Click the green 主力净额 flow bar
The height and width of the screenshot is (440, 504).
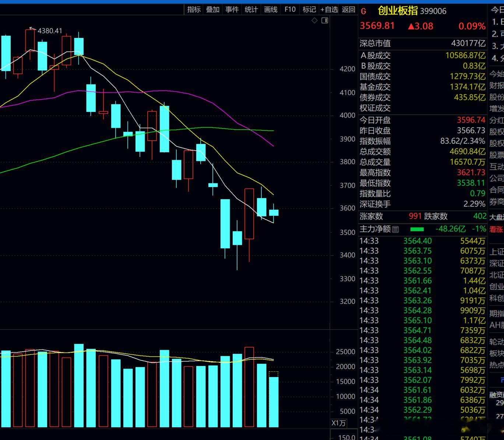pos(417,229)
